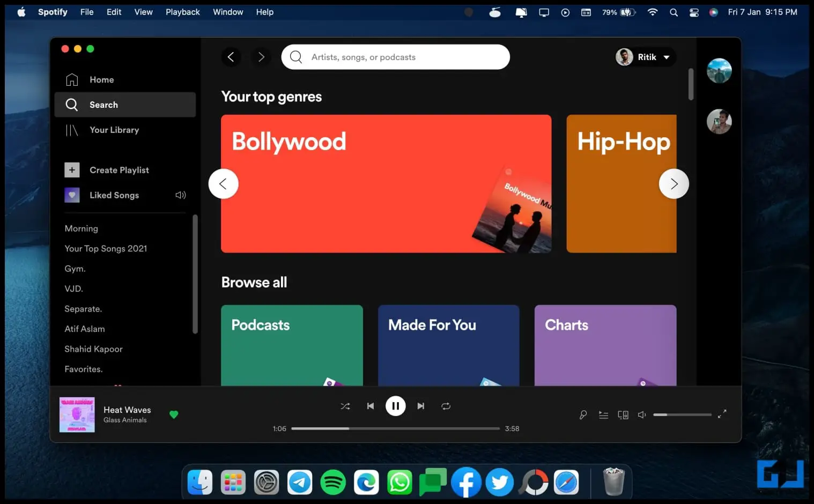This screenshot has width=814, height=504.
Task: Open Wi-Fi status in menu bar
Action: (653, 12)
